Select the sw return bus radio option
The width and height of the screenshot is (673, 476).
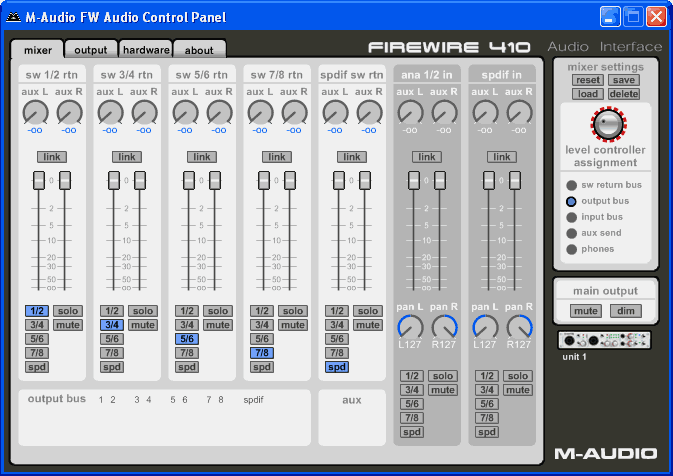[571, 185]
